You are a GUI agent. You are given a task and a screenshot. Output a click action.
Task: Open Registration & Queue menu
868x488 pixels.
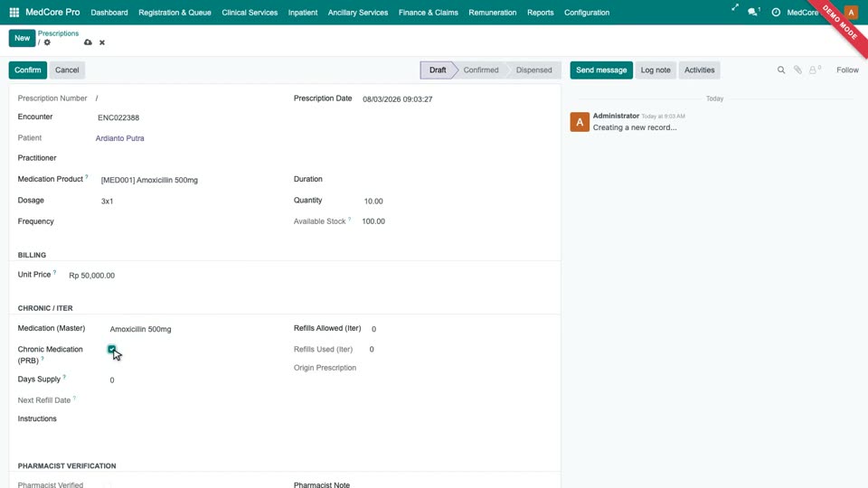(175, 12)
